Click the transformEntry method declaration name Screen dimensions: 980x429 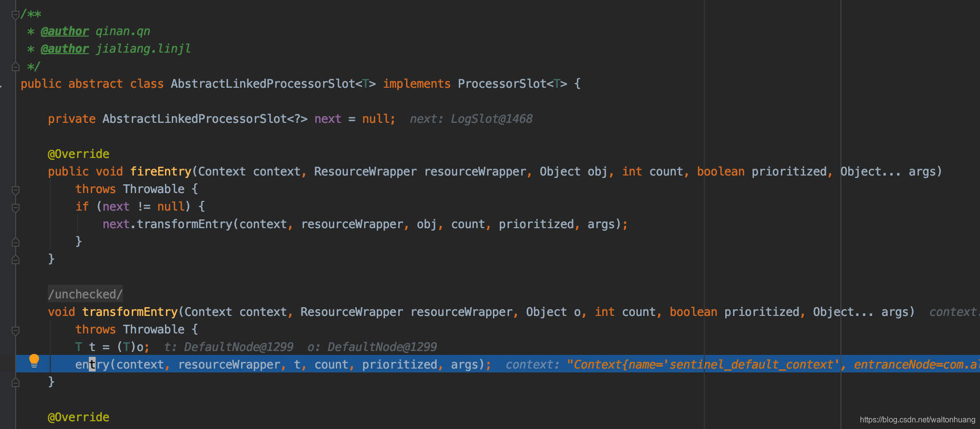coord(130,312)
